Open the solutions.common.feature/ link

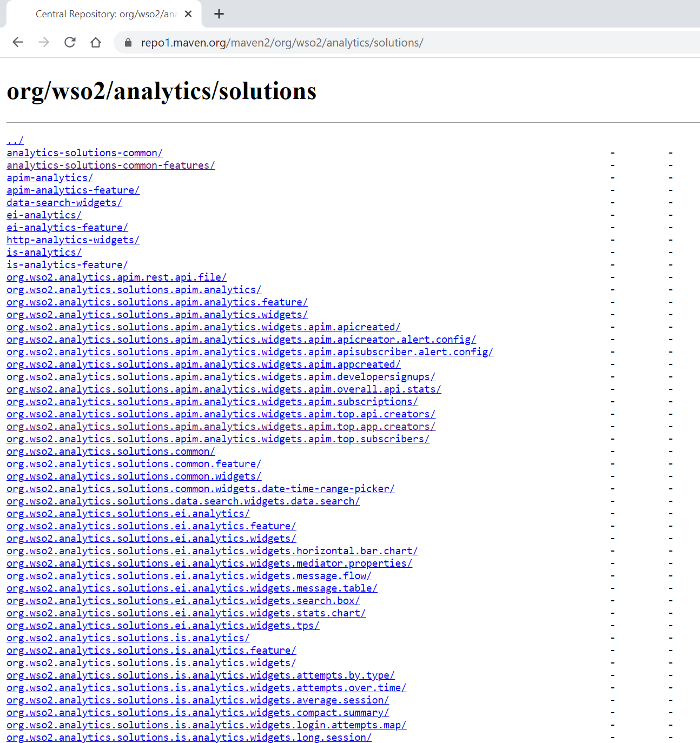click(134, 464)
